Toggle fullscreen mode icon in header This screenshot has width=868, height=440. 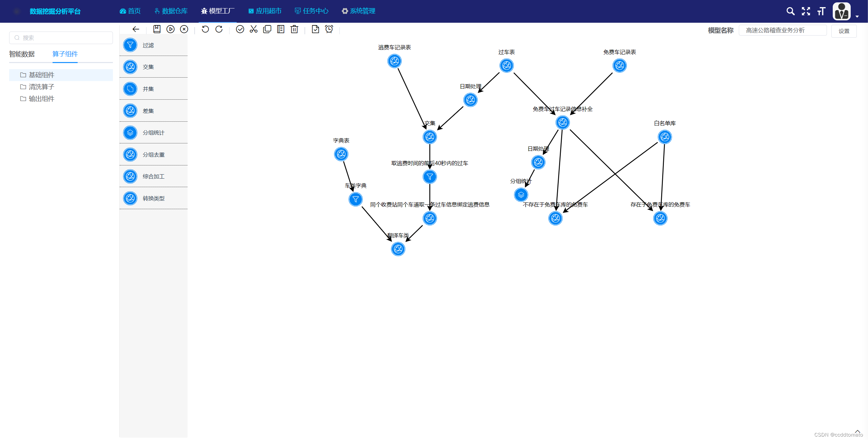[x=806, y=11]
